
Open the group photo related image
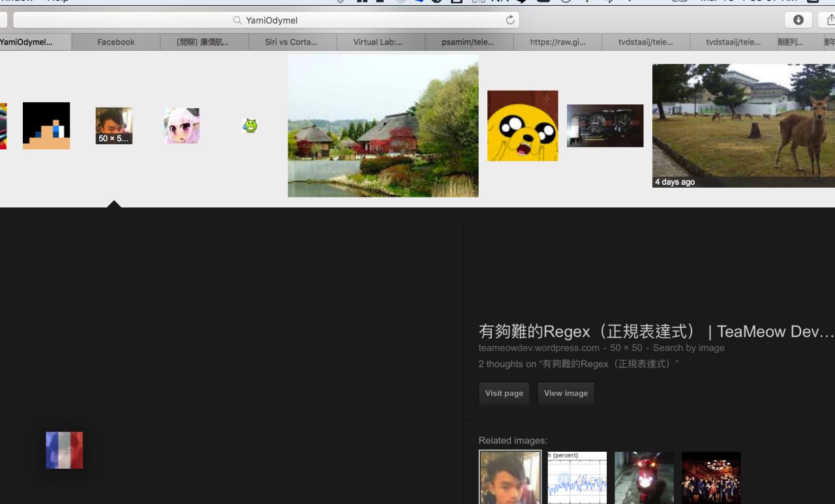pyautogui.click(x=711, y=477)
